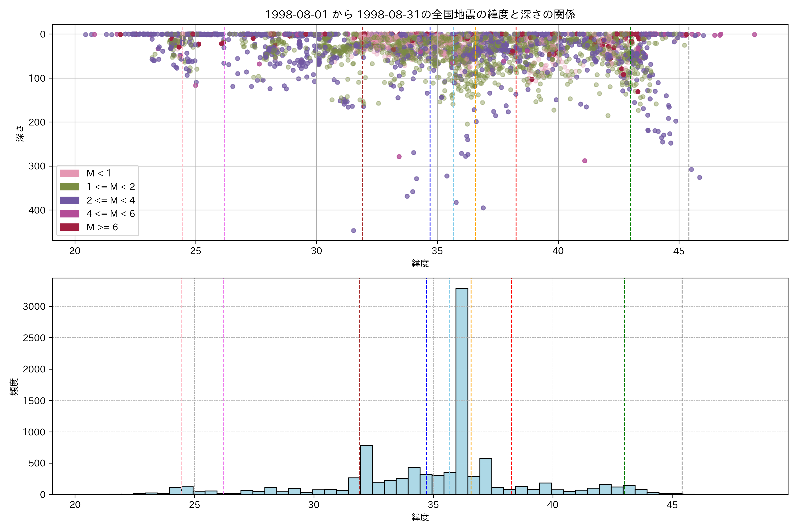
Task: Click the magenta scatter point near latitude 41, depth 290
Action: coord(585,161)
